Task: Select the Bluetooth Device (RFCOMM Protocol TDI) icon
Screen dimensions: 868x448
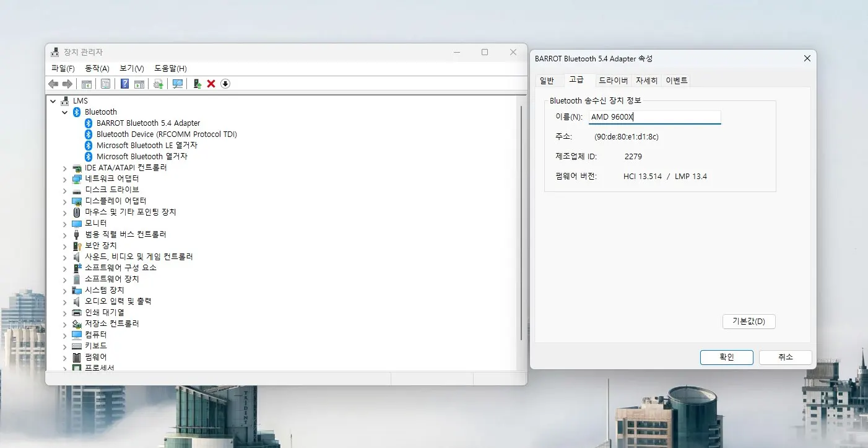Action: pyautogui.click(x=89, y=134)
